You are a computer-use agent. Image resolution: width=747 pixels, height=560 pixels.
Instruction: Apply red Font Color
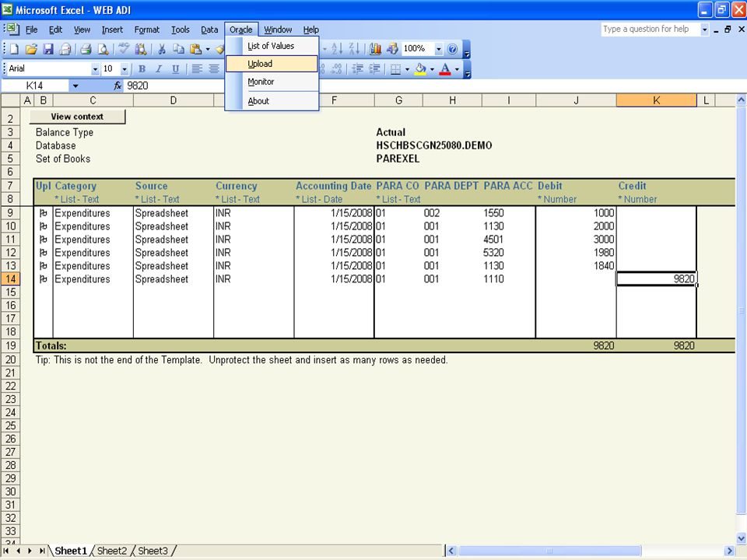click(444, 69)
